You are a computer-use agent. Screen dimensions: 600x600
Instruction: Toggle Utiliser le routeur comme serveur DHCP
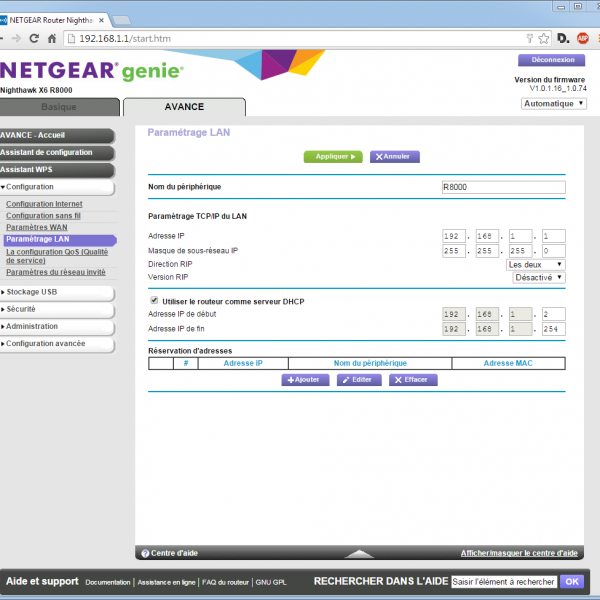(154, 300)
